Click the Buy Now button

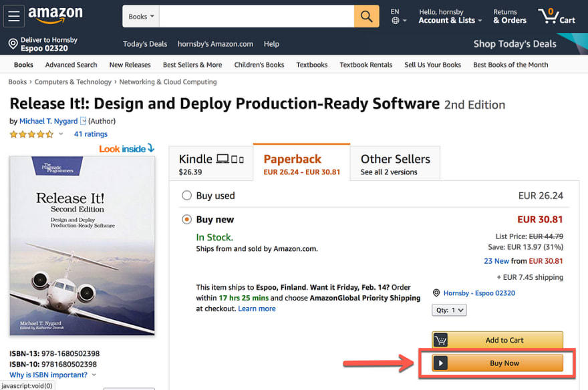click(x=497, y=363)
